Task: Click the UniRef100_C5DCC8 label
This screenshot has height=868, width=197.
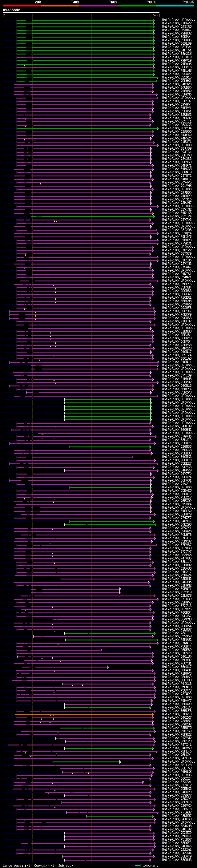Action: (177, 450)
